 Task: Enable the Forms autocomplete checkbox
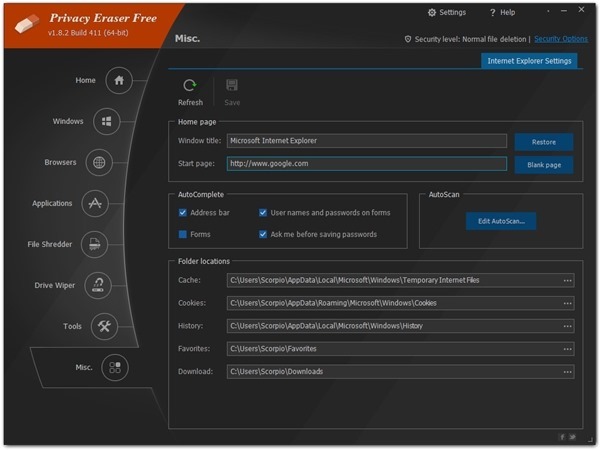(183, 234)
